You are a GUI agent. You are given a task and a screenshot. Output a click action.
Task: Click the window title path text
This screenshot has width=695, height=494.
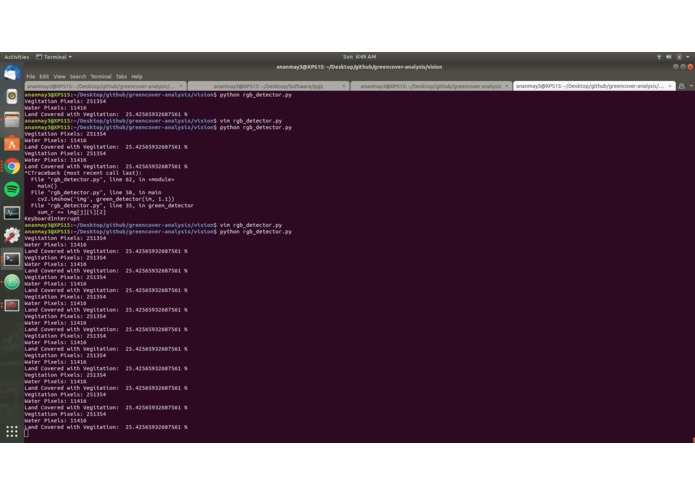click(359, 67)
